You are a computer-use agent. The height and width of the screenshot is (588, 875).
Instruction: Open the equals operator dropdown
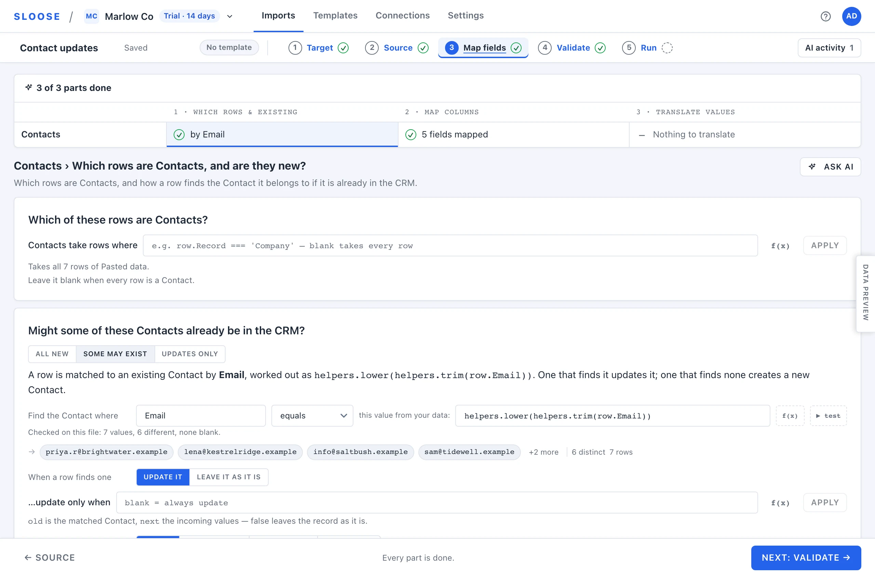[312, 415]
